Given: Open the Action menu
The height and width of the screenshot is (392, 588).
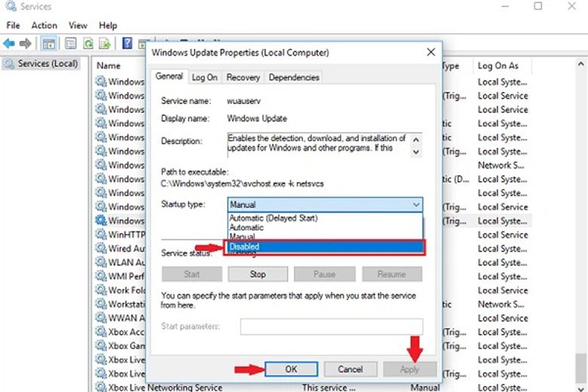Looking at the screenshot, I should 44,26.
